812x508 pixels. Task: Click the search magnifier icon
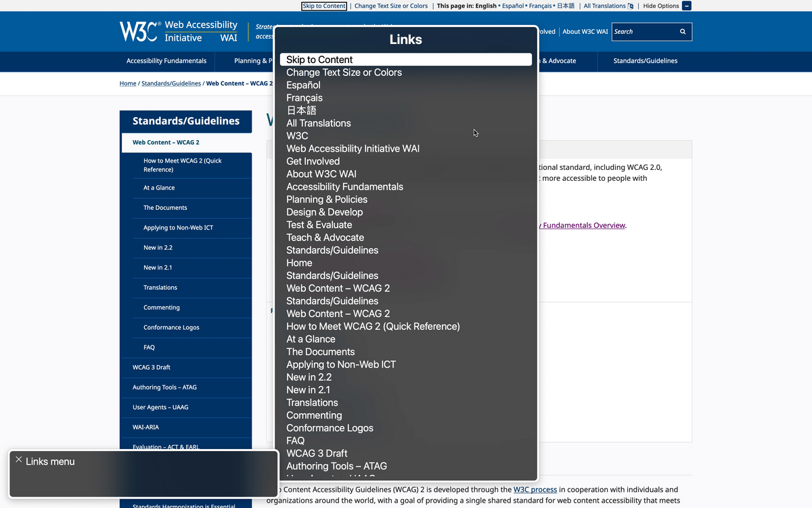[x=683, y=32]
